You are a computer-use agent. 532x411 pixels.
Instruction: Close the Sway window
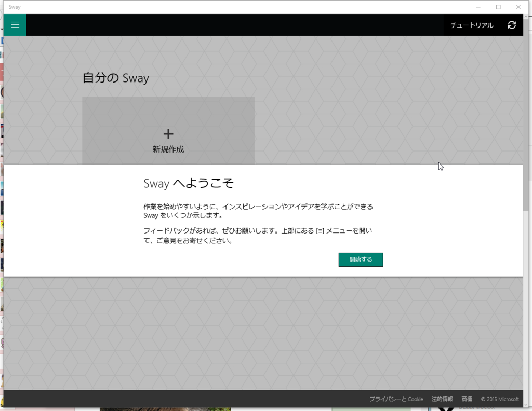[x=518, y=7]
